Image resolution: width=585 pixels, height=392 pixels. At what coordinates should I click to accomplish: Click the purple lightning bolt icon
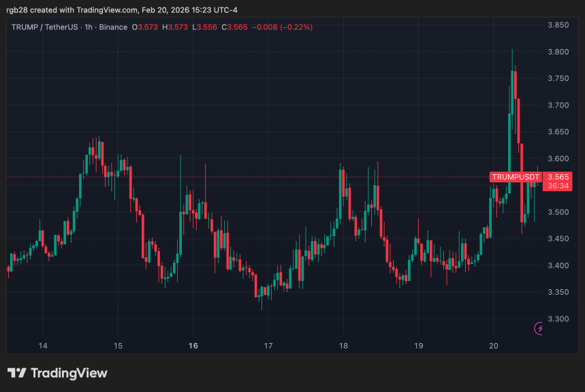[540, 329]
